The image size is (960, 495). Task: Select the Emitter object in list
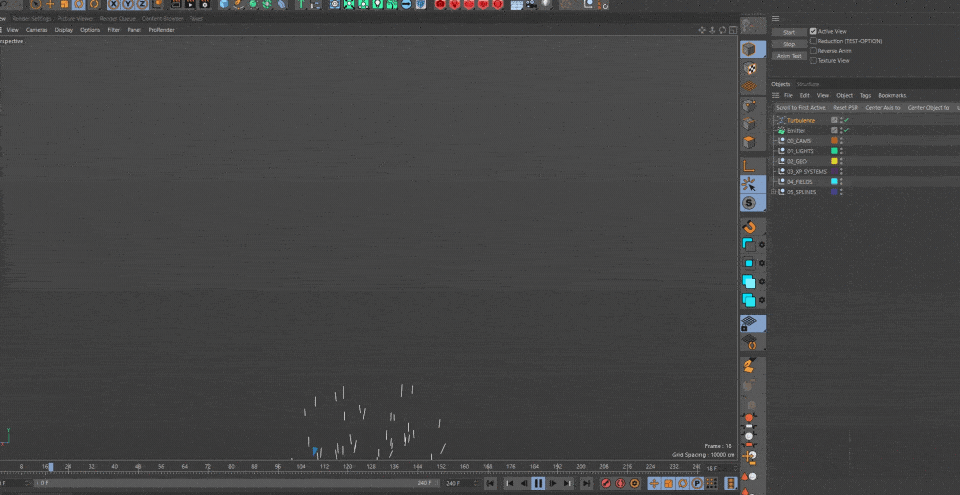point(796,130)
